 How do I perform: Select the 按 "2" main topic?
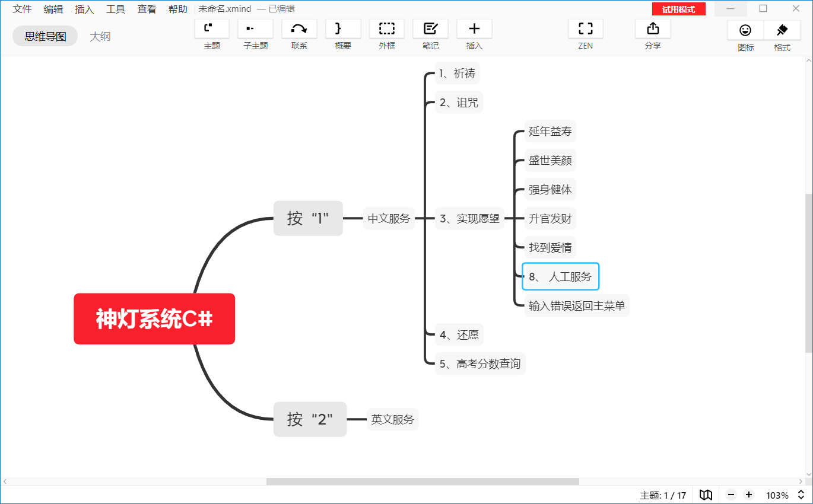coord(310,419)
